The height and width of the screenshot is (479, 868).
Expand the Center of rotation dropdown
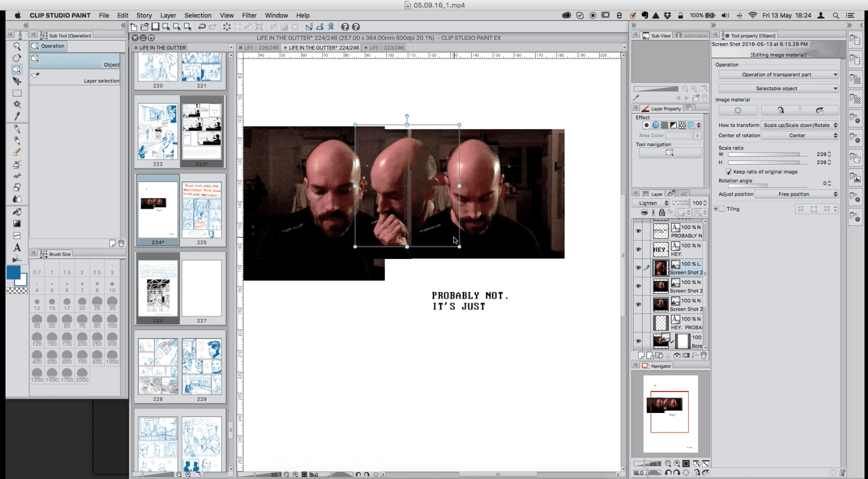[x=800, y=135]
